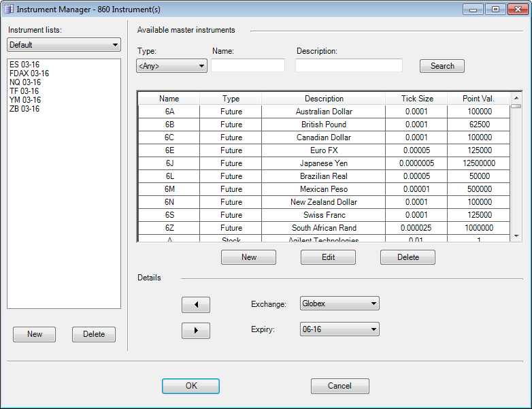The height and width of the screenshot is (409, 532).
Task: Click the 0.000025 tick size cell
Action: (416, 228)
